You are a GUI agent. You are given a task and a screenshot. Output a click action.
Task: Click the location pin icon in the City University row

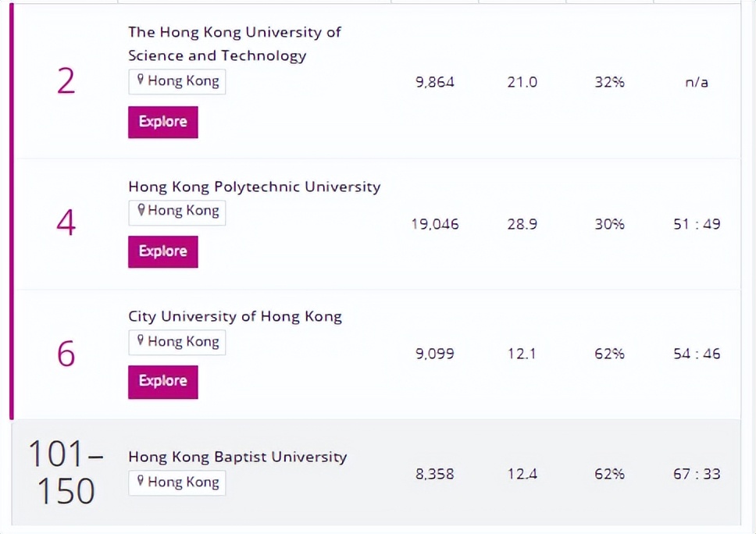[141, 342]
